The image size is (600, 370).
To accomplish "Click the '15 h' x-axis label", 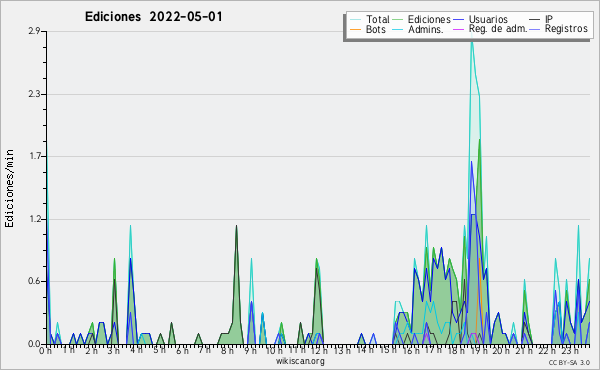I will coord(388,350).
